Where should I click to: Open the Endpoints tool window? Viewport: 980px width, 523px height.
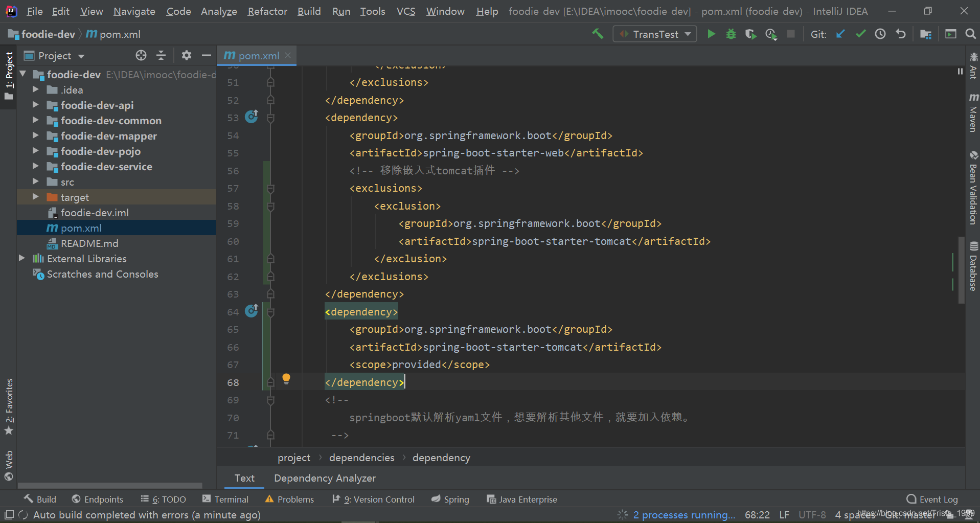tap(98, 499)
